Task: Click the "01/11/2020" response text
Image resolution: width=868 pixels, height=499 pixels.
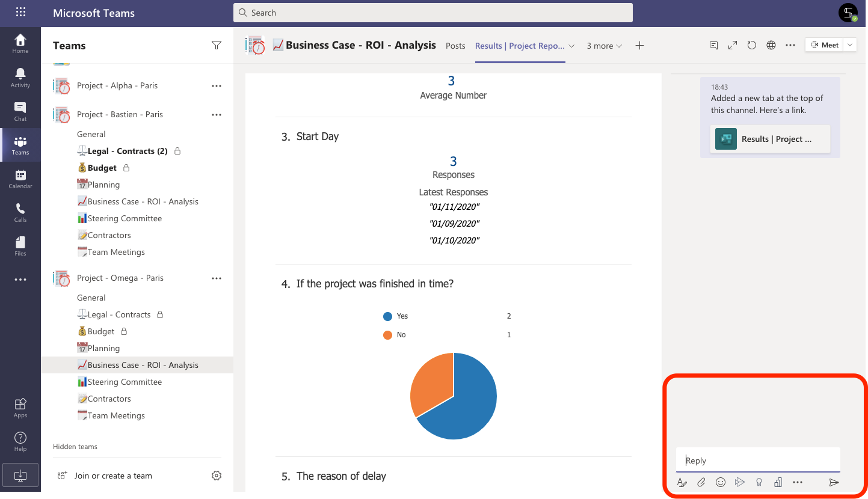Action: coord(454,207)
